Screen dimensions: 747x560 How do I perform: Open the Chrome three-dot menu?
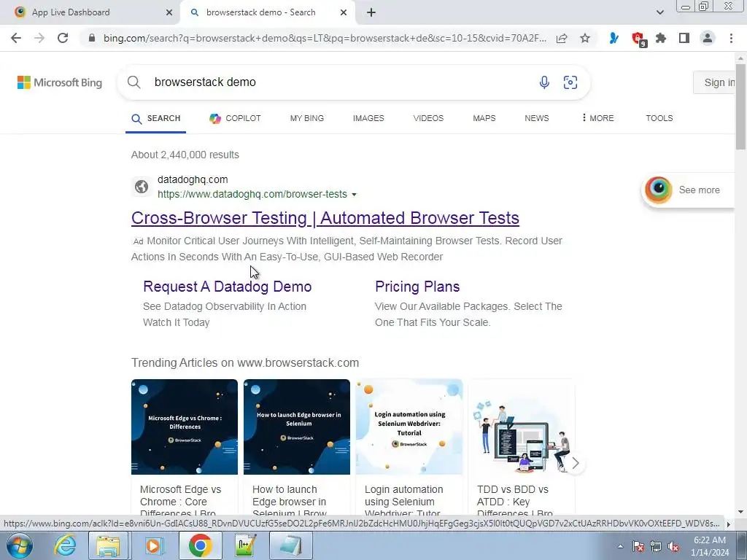tap(731, 38)
